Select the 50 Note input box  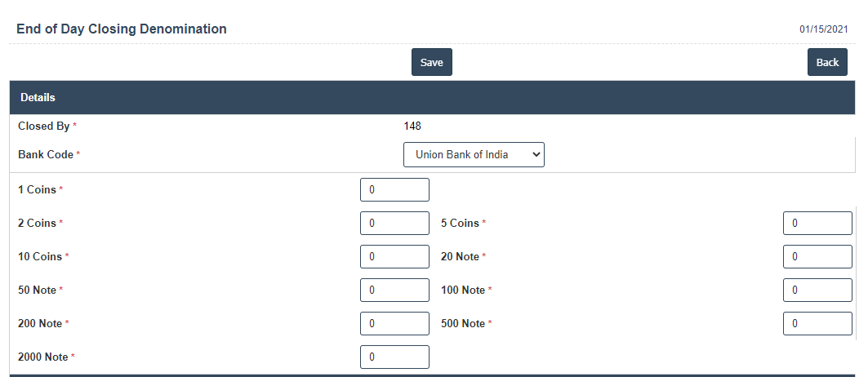click(394, 290)
